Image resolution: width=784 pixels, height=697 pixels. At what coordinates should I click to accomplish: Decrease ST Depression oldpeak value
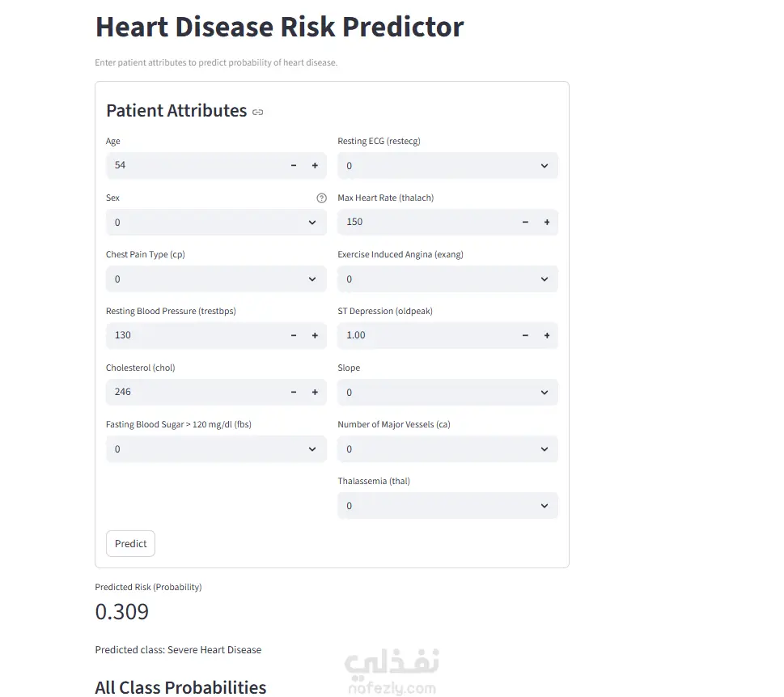pos(525,335)
